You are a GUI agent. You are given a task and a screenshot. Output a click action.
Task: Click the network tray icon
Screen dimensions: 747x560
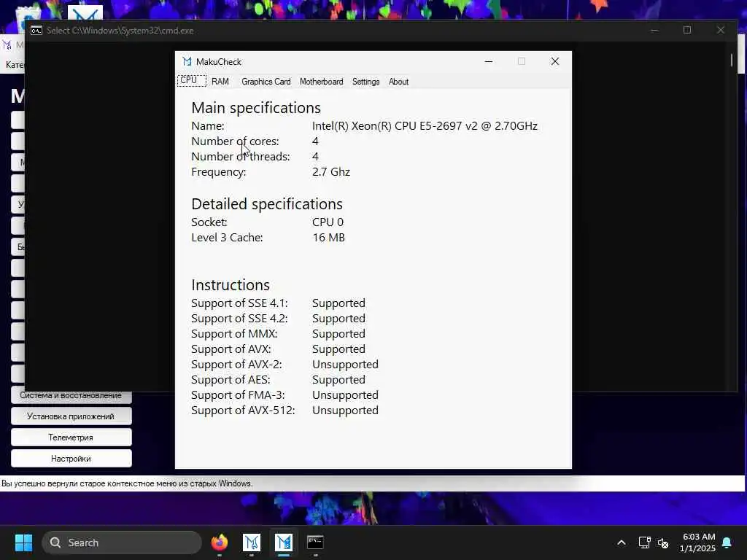pos(644,542)
